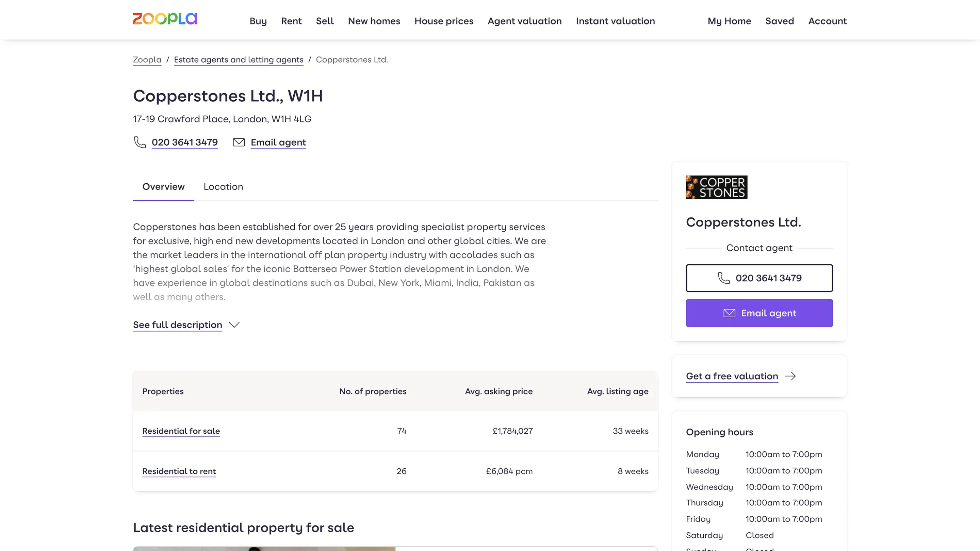
Task: Click the Zoopla breadcrumb link
Action: 147,60
